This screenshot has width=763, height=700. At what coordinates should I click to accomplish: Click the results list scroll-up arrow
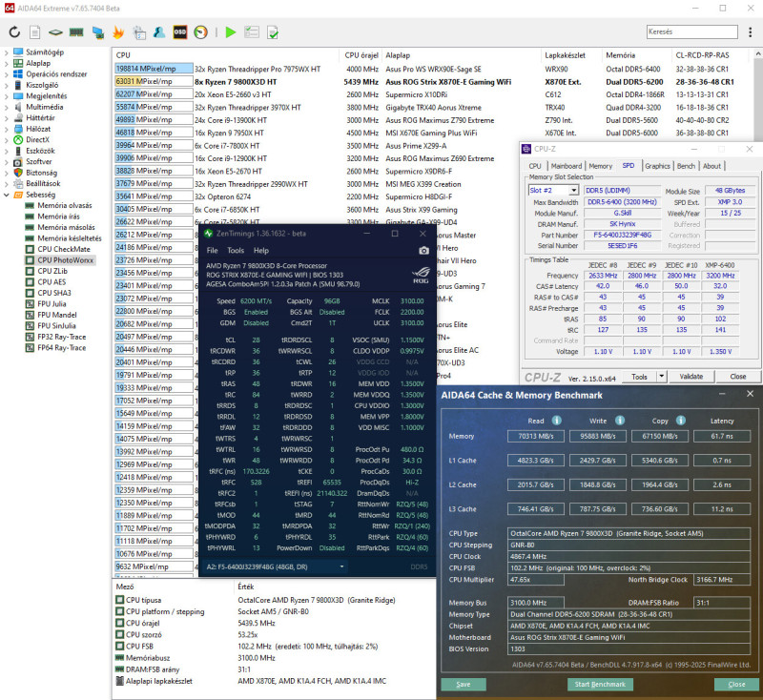point(758,53)
